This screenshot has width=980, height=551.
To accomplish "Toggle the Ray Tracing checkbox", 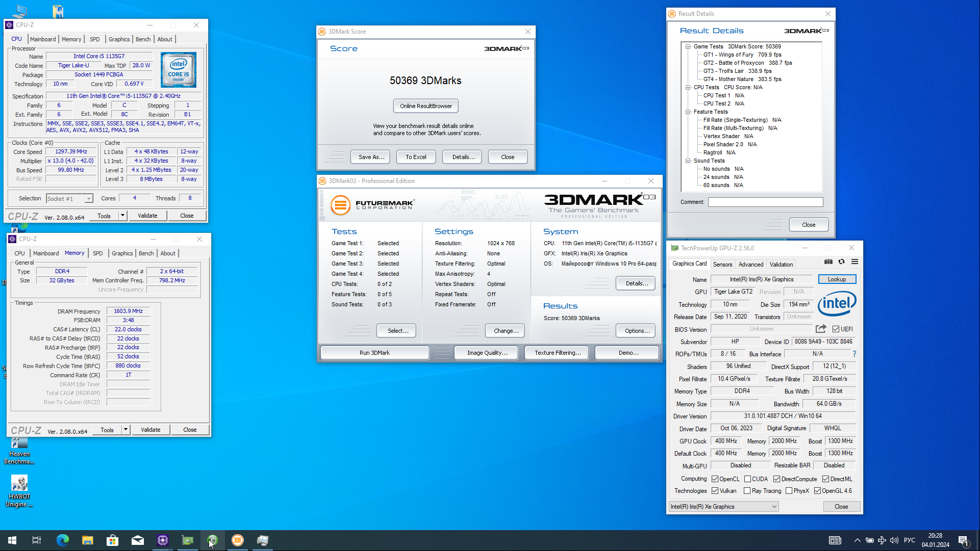I will 747,490.
